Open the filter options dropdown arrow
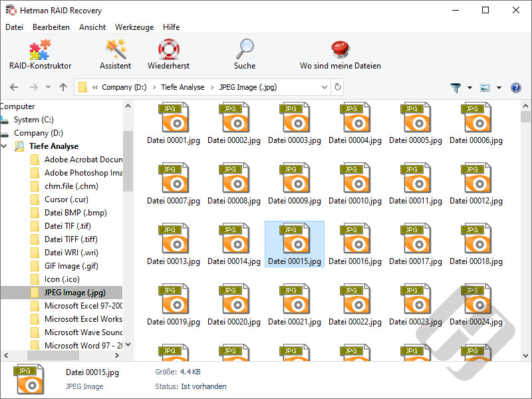The image size is (532, 399). (x=470, y=88)
